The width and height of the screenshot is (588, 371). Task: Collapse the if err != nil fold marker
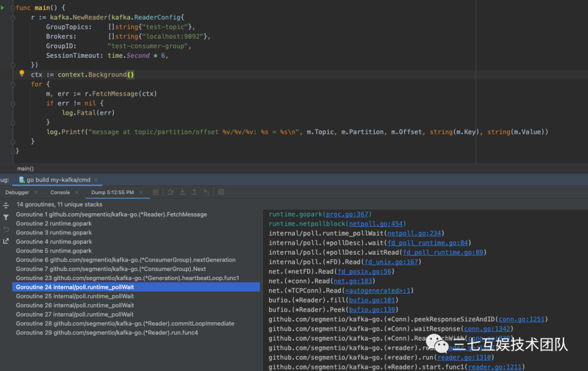(x=13, y=103)
